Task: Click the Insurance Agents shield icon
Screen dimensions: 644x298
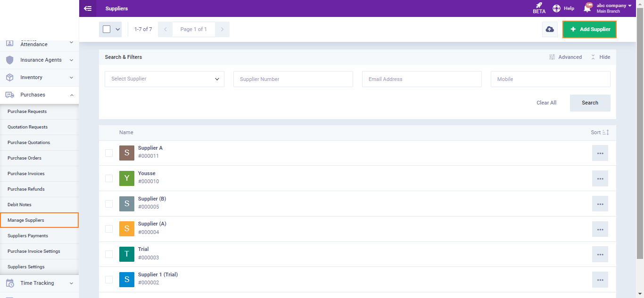Action: [9, 60]
